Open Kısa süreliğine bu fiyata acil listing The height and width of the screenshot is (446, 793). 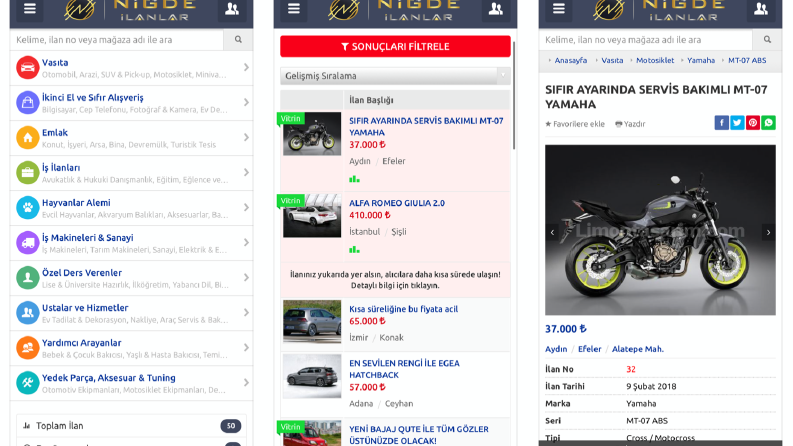tap(404, 309)
